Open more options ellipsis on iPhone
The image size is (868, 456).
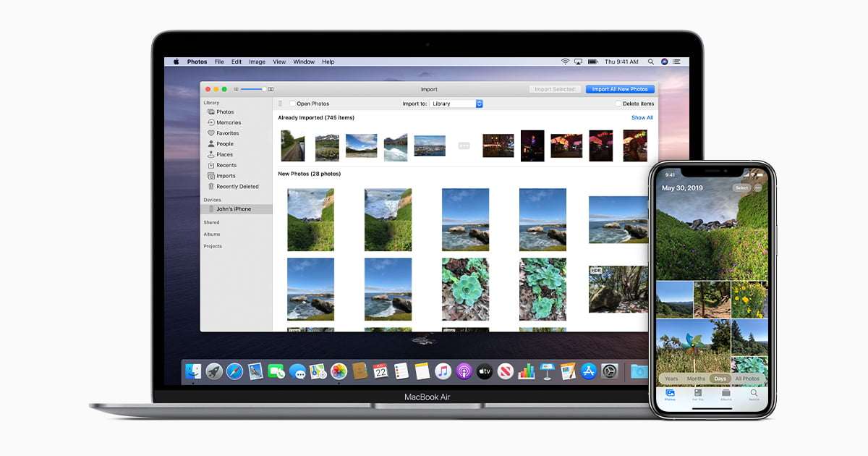(758, 187)
